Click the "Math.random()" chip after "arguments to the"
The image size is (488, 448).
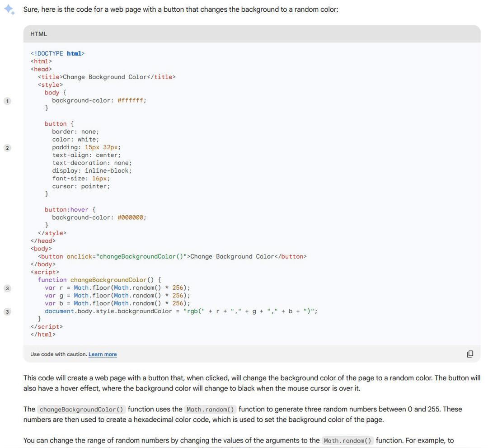(x=347, y=440)
